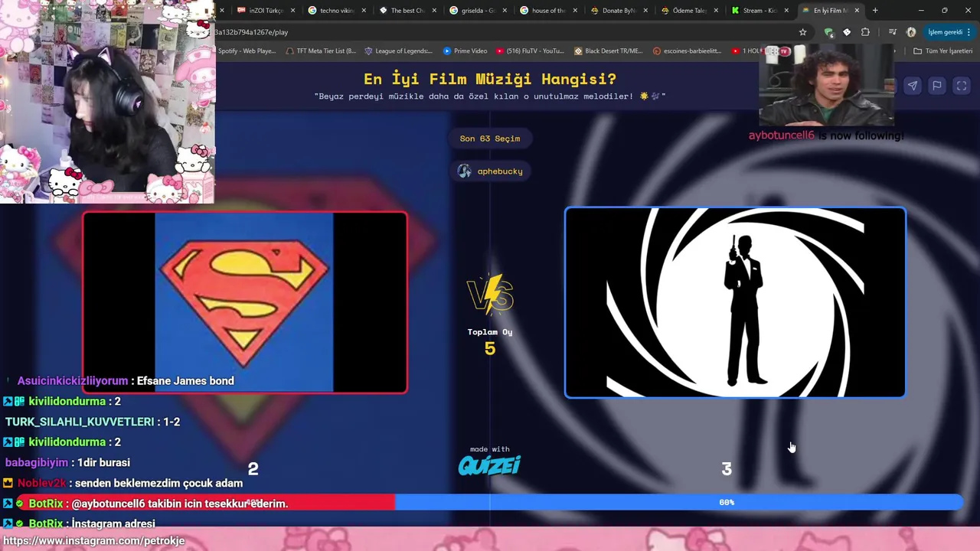This screenshot has height=551, width=980.
Task: Click the aphebucky user chip
Action: [x=490, y=171]
